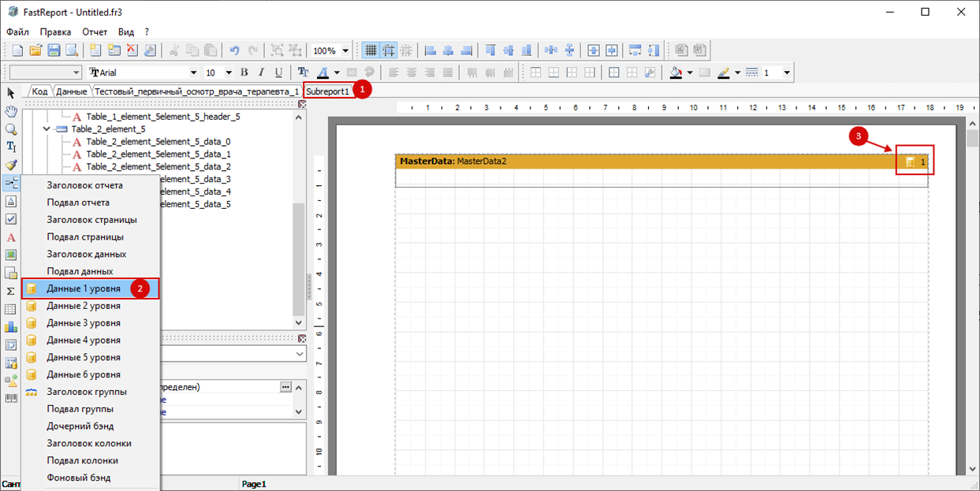Open the frame width dropdown

[x=787, y=73]
